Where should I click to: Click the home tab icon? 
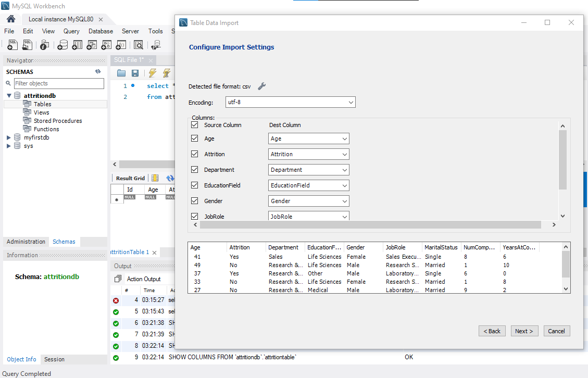tap(11, 19)
